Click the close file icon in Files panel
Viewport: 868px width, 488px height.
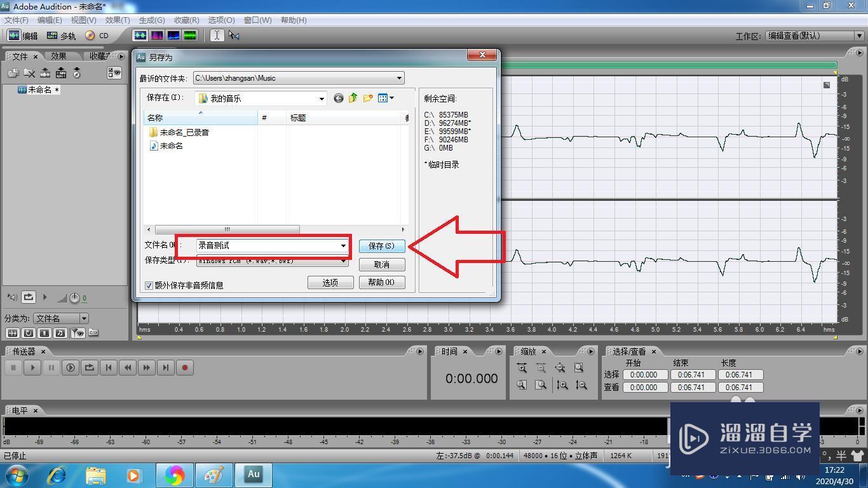click(x=29, y=73)
